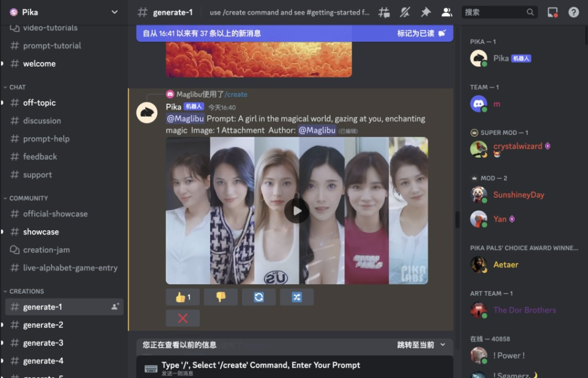
Task: Collapse the CREATIONS category
Action: [x=26, y=290]
